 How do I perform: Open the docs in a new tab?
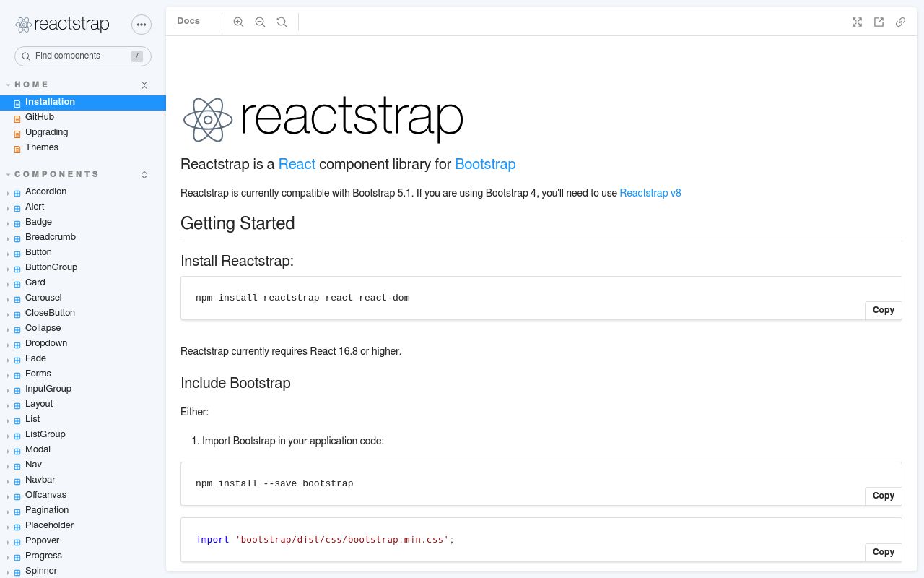click(879, 22)
